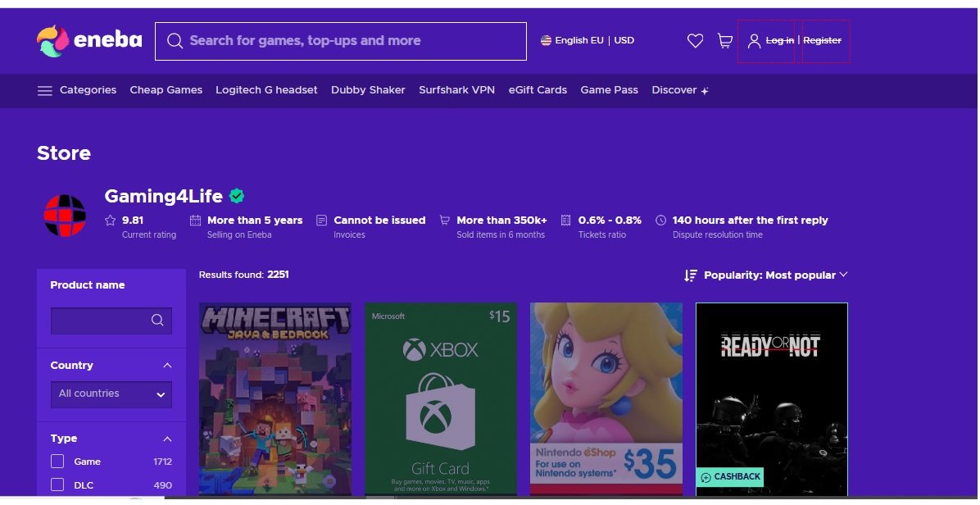Click the Register link
Screen dimensions: 980x505
(822, 41)
